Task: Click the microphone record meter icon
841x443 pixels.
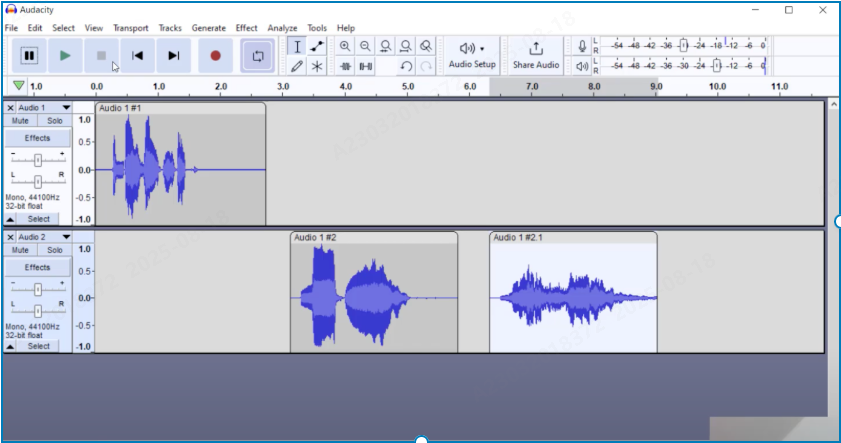Action: click(x=582, y=46)
